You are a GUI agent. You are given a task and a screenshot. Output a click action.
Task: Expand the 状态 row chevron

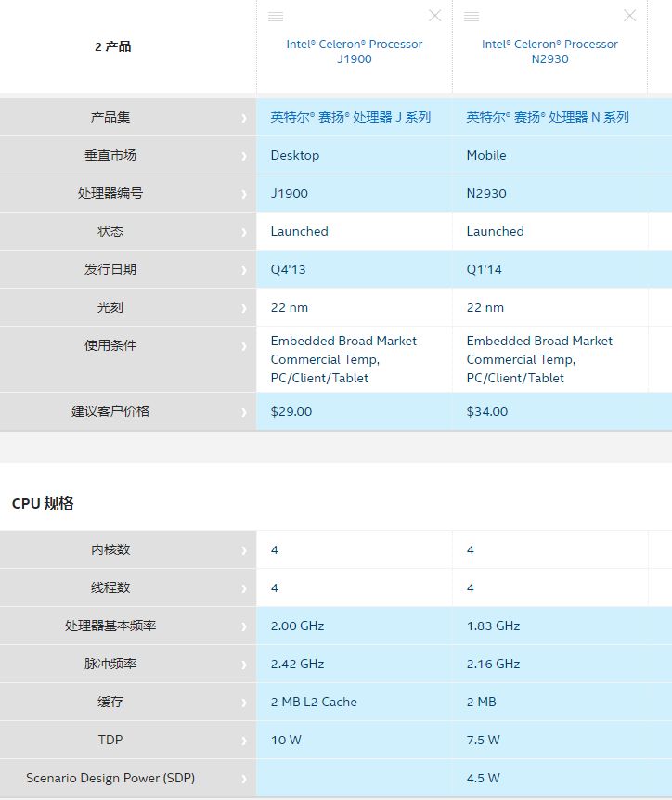244,233
